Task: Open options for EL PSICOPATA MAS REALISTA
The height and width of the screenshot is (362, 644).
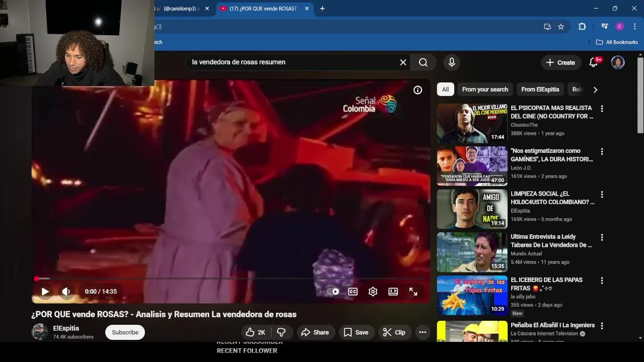Action: click(x=602, y=109)
